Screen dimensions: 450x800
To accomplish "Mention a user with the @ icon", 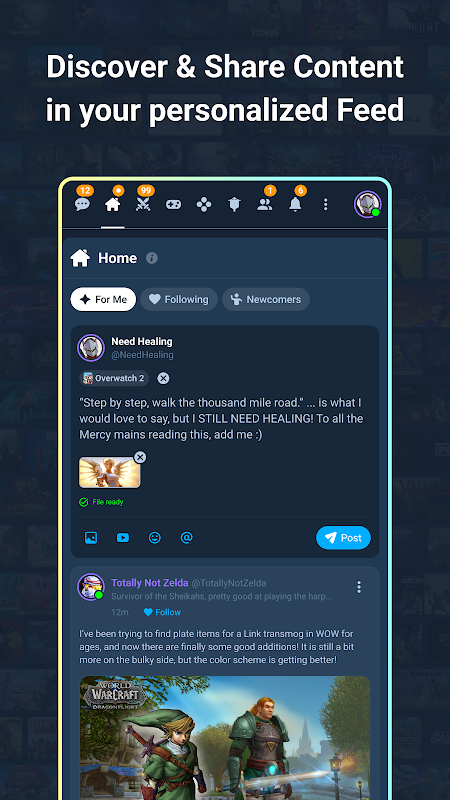I will coord(187,537).
